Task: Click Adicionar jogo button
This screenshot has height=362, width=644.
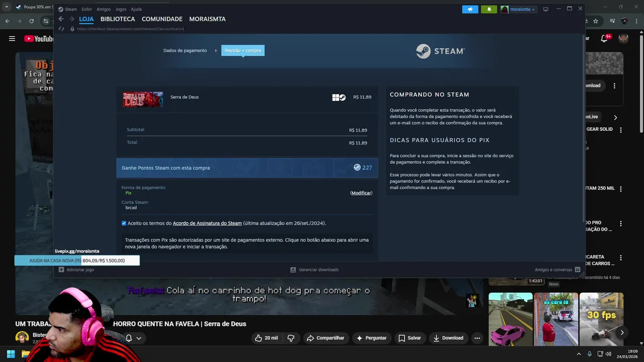Action: (x=76, y=269)
